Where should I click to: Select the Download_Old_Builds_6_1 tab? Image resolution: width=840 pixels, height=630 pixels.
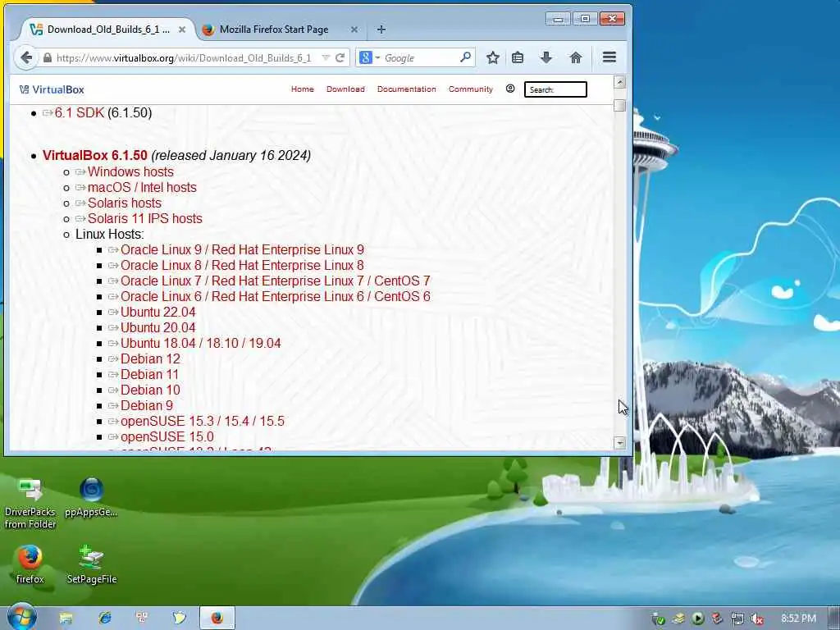point(107,30)
